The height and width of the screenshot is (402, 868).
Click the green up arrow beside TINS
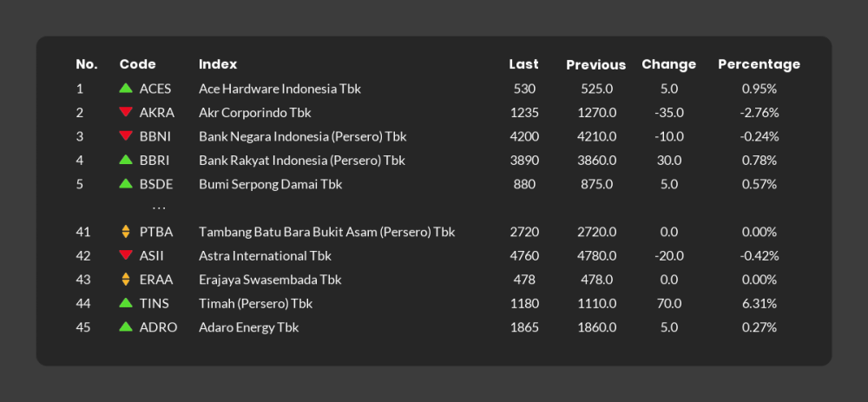click(126, 303)
